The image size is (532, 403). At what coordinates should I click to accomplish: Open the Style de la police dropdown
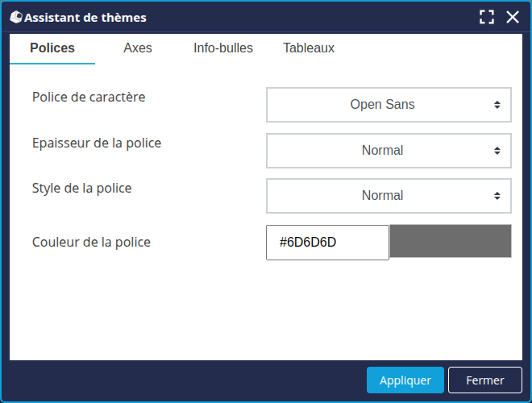pyautogui.click(x=389, y=196)
